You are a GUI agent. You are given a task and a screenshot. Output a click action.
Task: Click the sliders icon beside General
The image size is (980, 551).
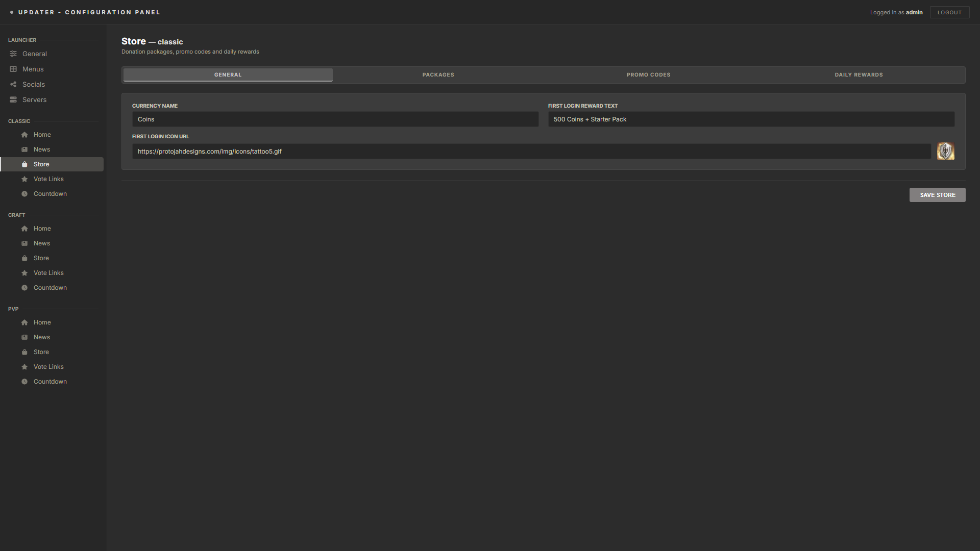pos(13,54)
